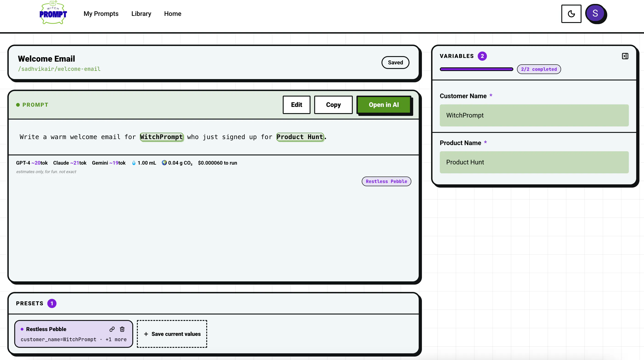Click the water drop usage icon
Image resolution: width=644 pixels, height=360 pixels.
point(134,163)
